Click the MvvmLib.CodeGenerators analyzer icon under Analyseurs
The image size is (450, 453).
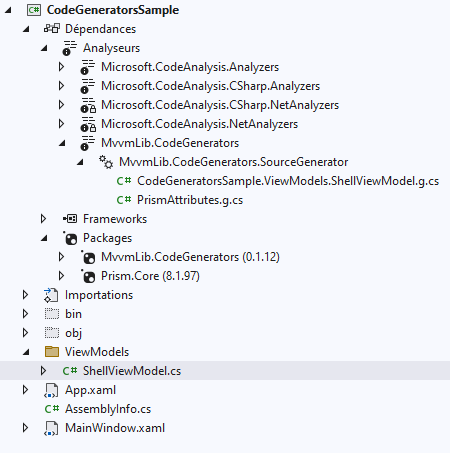click(87, 143)
